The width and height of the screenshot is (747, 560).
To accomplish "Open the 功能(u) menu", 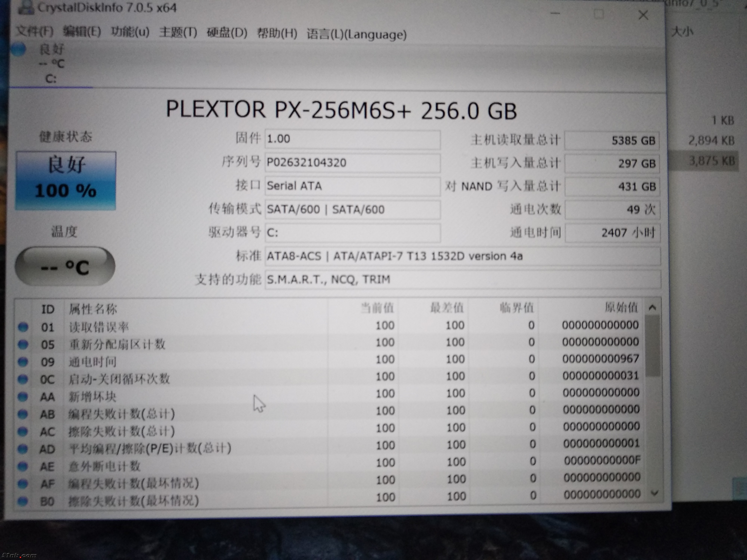I will pos(130,32).
